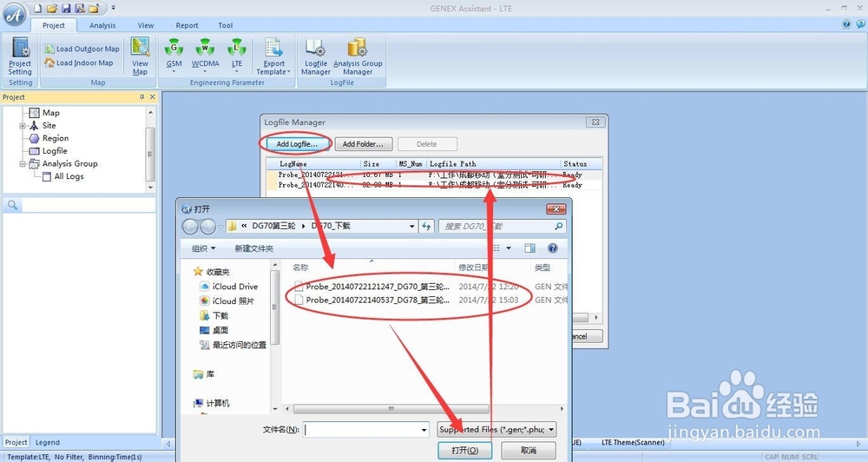This screenshot has height=462, width=868.
Task: Click the Status column header
Action: click(x=575, y=164)
